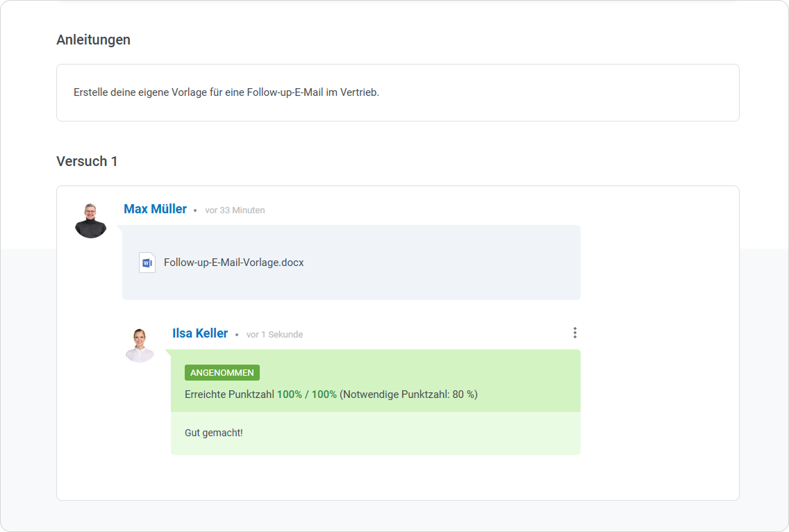Click the Anleitungen section heading
Image resolution: width=789 pixels, height=532 pixels.
pos(93,40)
